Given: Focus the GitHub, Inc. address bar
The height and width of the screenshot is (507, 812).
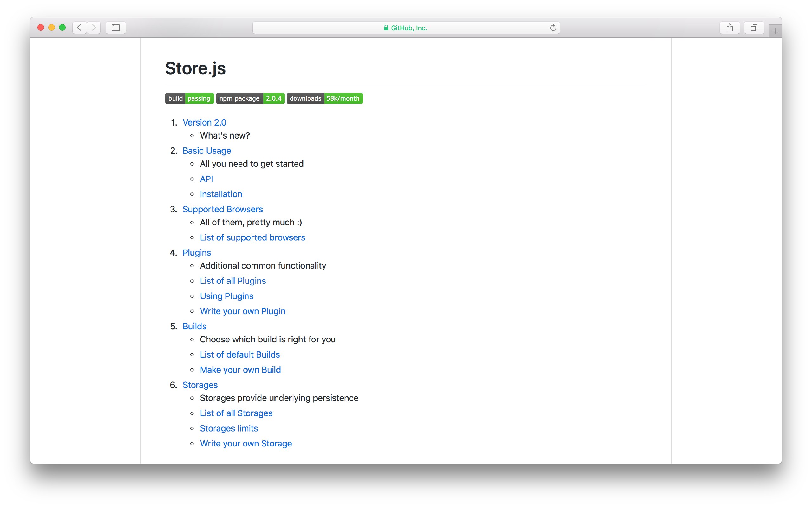Looking at the screenshot, I should pos(406,28).
